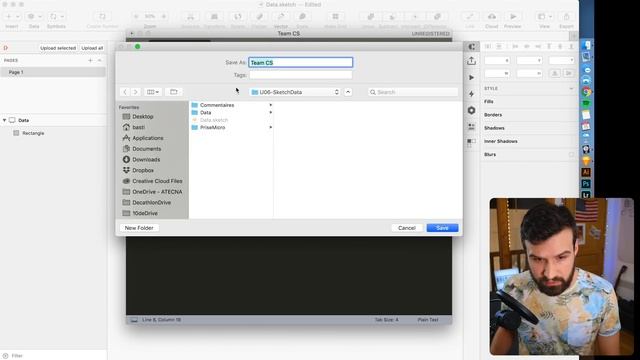Expand the PriseMicro folder arrow

click(270, 127)
